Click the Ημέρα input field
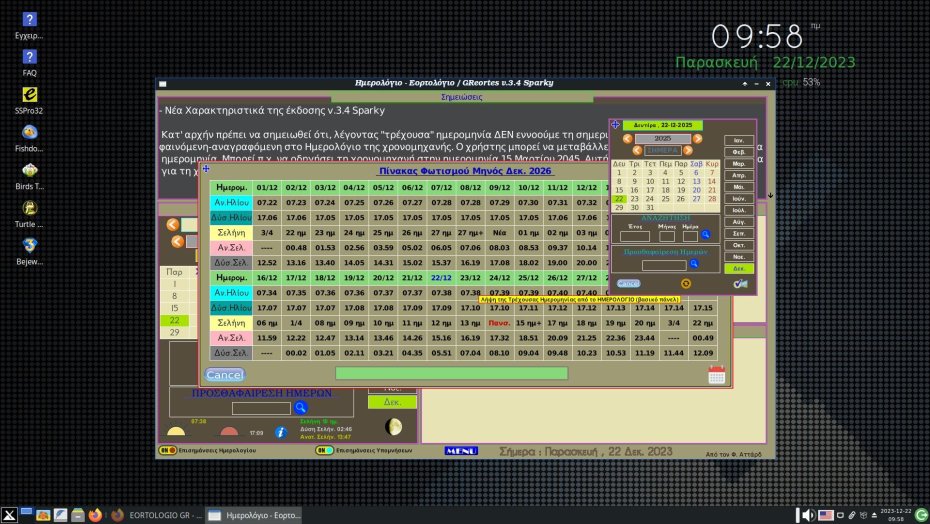This screenshot has height=524, width=930. [x=690, y=236]
